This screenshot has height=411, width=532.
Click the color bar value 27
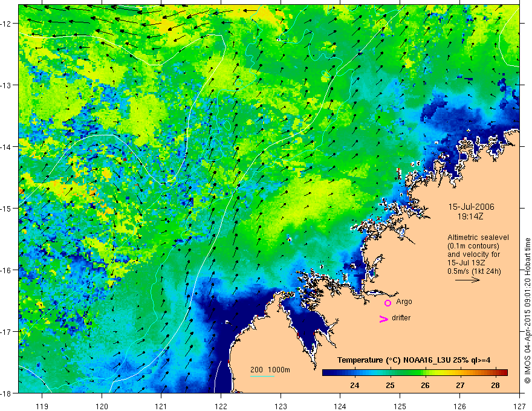click(x=459, y=385)
